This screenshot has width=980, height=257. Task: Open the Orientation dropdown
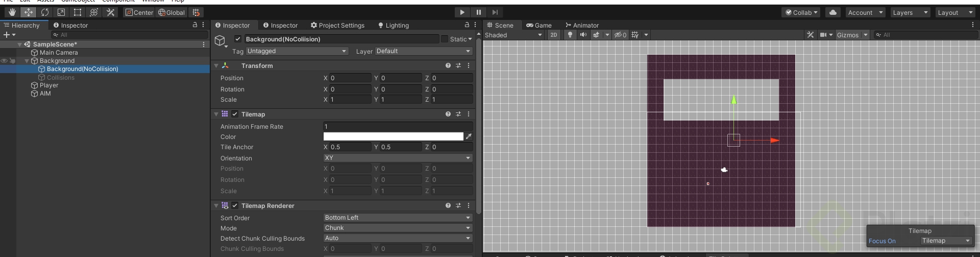[398, 158]
